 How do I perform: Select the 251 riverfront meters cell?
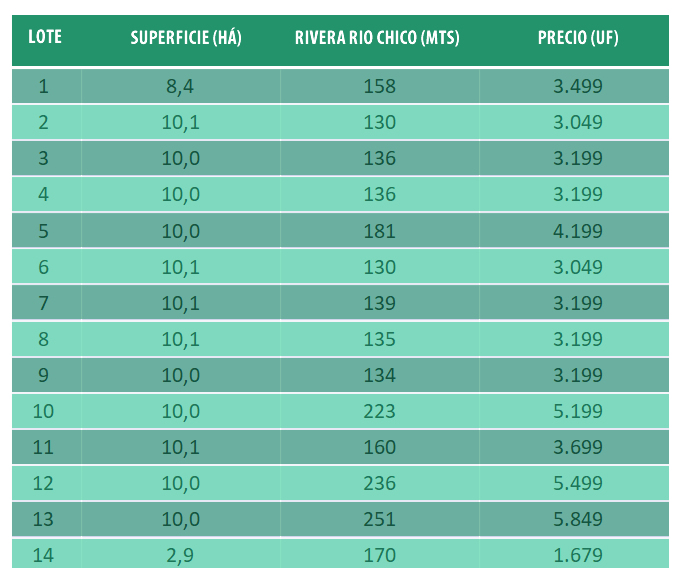[x=380, y=519]
